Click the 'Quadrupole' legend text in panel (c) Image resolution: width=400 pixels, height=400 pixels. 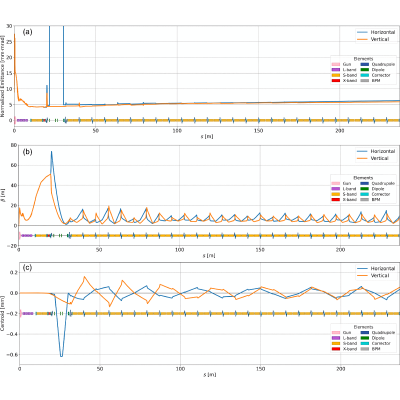point(383,333)
